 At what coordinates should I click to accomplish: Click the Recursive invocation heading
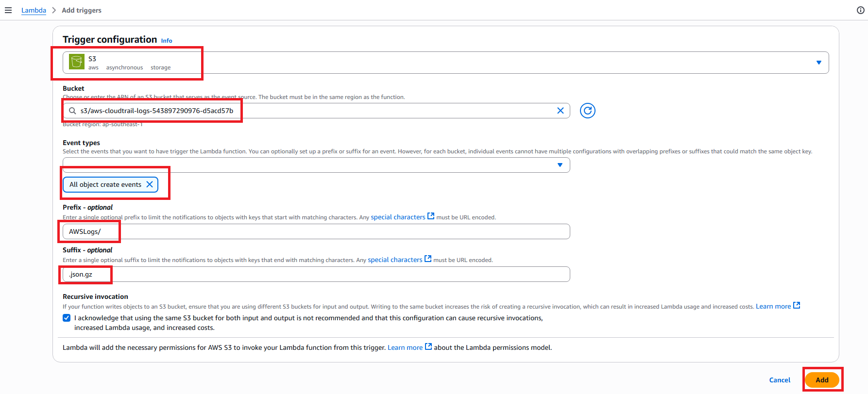click(x=95, y=296)
